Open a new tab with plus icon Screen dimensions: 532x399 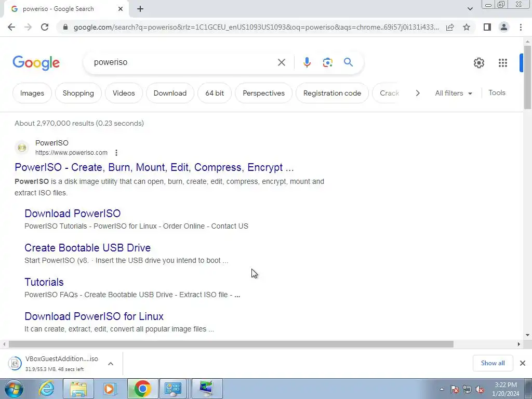[140, 9]
